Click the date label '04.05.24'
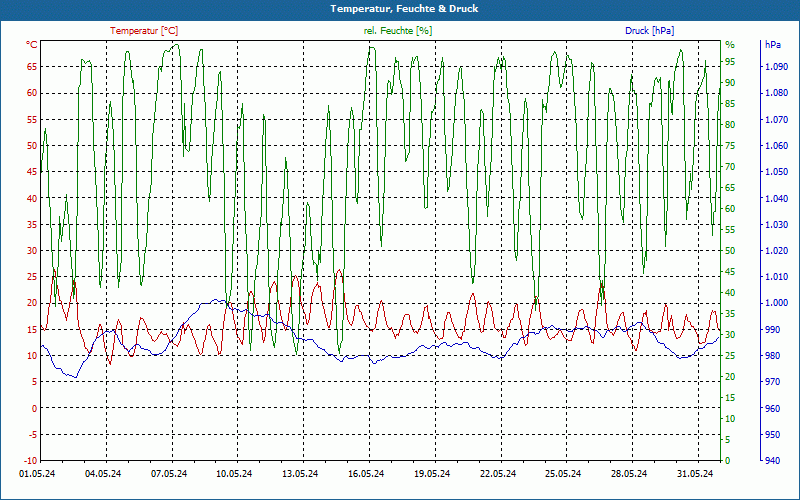 pos(103,474)
